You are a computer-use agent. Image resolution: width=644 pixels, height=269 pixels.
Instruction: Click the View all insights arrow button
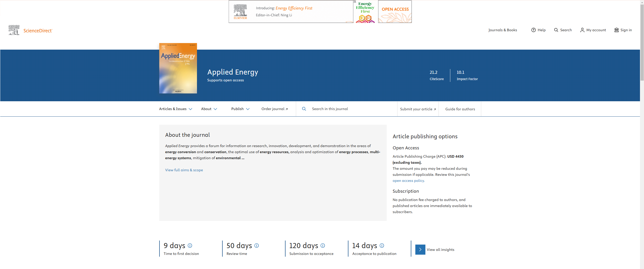click(420, 250)
